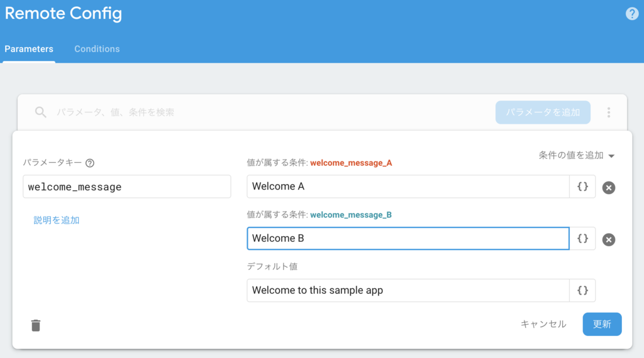Remove the welcome_message_B condition value
This screenshot has height=358, width=644.
609,239
